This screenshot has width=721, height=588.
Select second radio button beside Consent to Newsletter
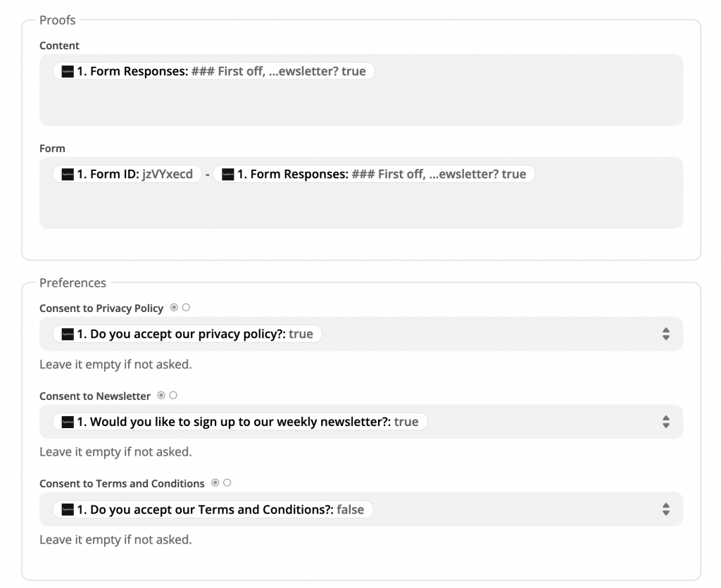[x=173, y=396]
